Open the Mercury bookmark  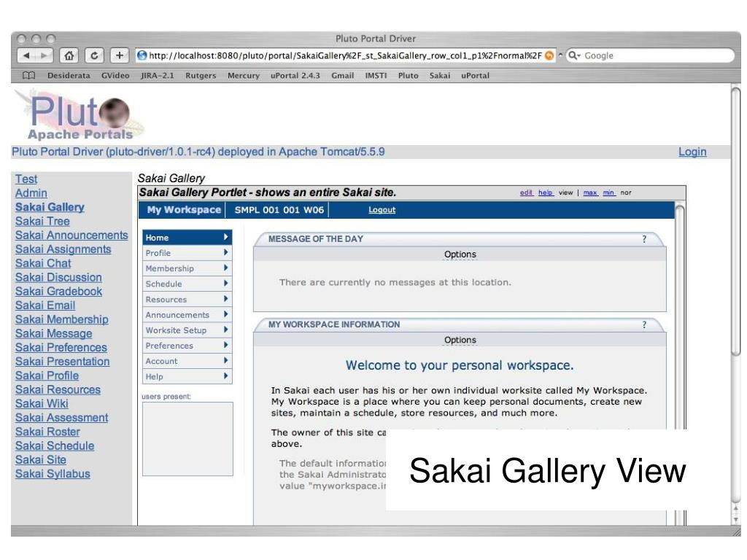(x=244, y=75)
